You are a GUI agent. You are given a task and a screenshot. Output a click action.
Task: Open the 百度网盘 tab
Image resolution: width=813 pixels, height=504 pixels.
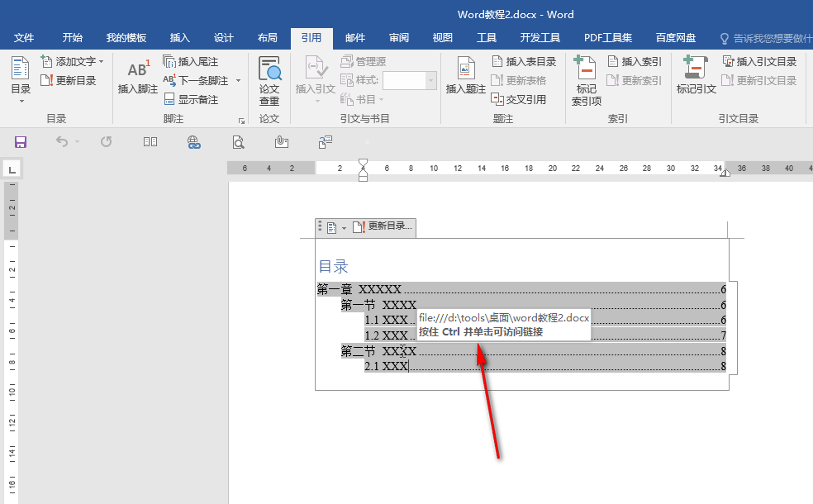coord(676,38)
